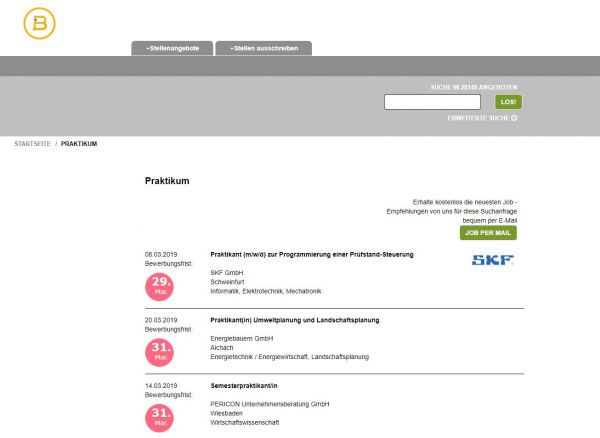Screen dimensions: 600x438
Task: Click the Suche in Angeboten label
Action: click(x=474, y=88)
